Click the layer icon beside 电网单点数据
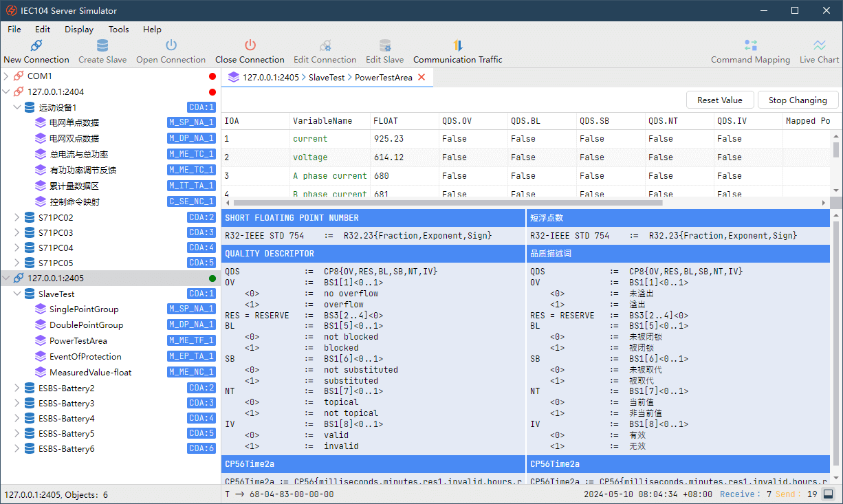Image resolution: width=843 pixels, height=504 pixels. (41, 123)
